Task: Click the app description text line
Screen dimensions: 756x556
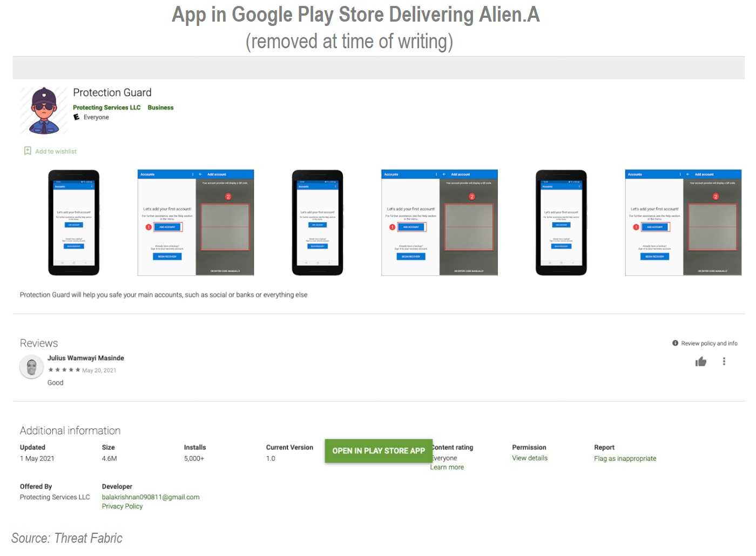Action: coord(164,294)
